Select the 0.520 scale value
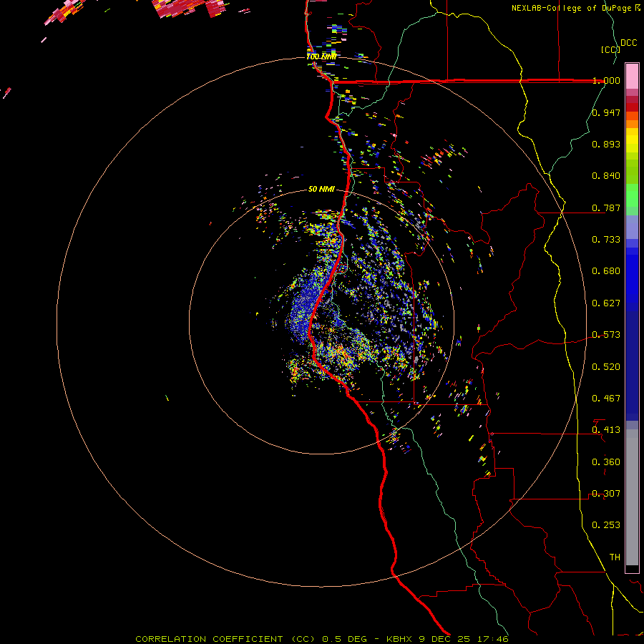This screenshot has height=644, width=644. tap(606, 367)
